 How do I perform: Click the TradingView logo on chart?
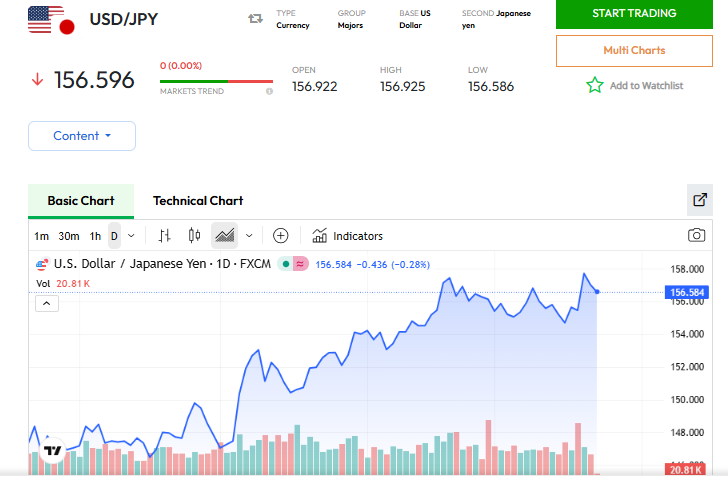pyautogui.click(x=53, y=451)
